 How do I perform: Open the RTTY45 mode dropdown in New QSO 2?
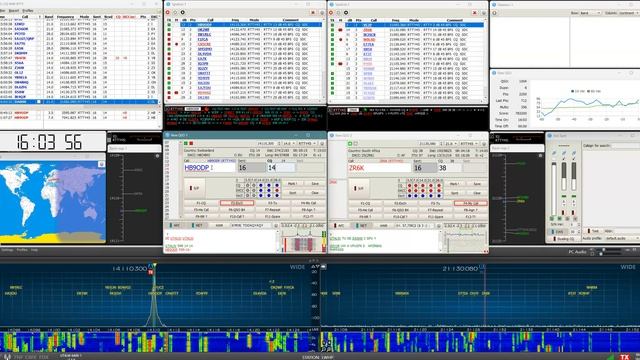pyautogui.click(x=469, y=144)
